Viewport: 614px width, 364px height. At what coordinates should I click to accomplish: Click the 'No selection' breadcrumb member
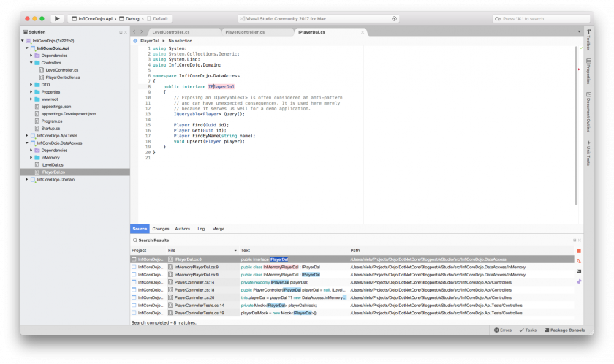180,41
